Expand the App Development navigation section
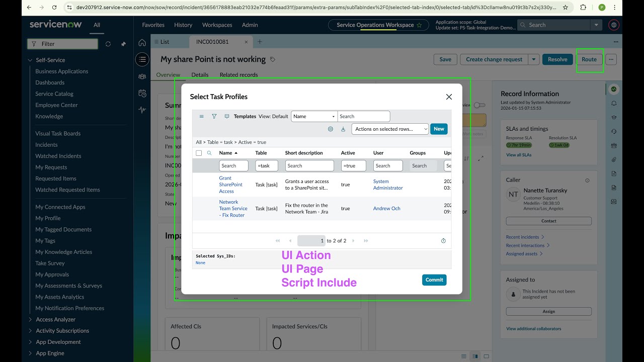The image size is (644, 362). click(x=30, y=342)
